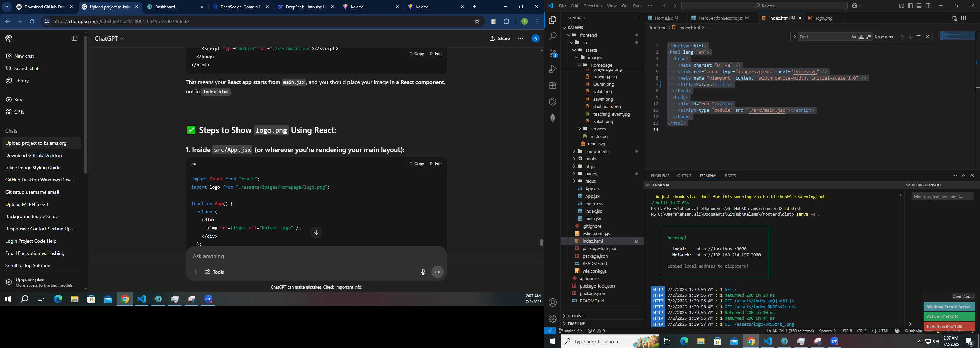Click Edit on the jsx code block
Image resolution: width=980 pixels, height=348 pixels.
click(x=436, y=164)
